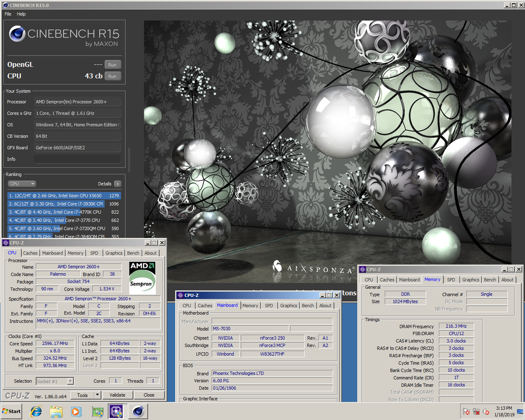This screenshot has width=525, height=420.
Task: Click the BIOS Brand Phoenix Technologies field
Action: coord(272,373)
